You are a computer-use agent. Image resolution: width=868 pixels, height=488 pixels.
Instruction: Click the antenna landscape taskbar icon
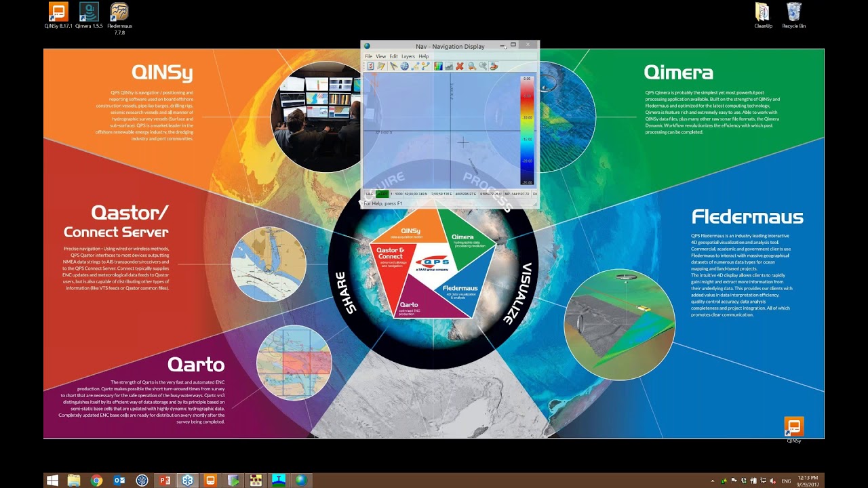278,481
